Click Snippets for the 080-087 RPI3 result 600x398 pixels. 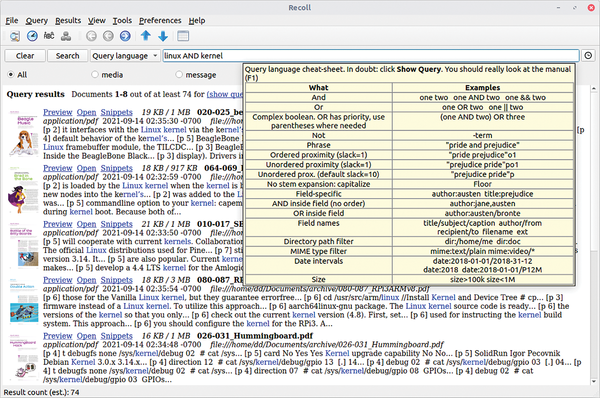pyautogui.click(x=117, y=280)
